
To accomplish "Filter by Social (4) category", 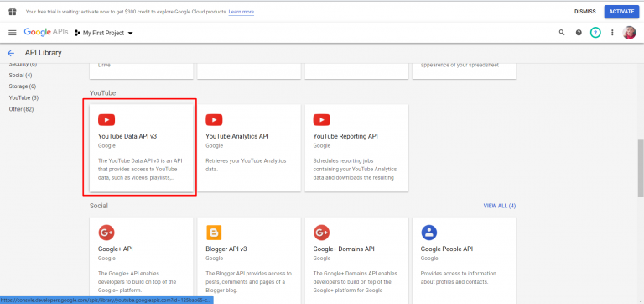I will click(20, 76).
